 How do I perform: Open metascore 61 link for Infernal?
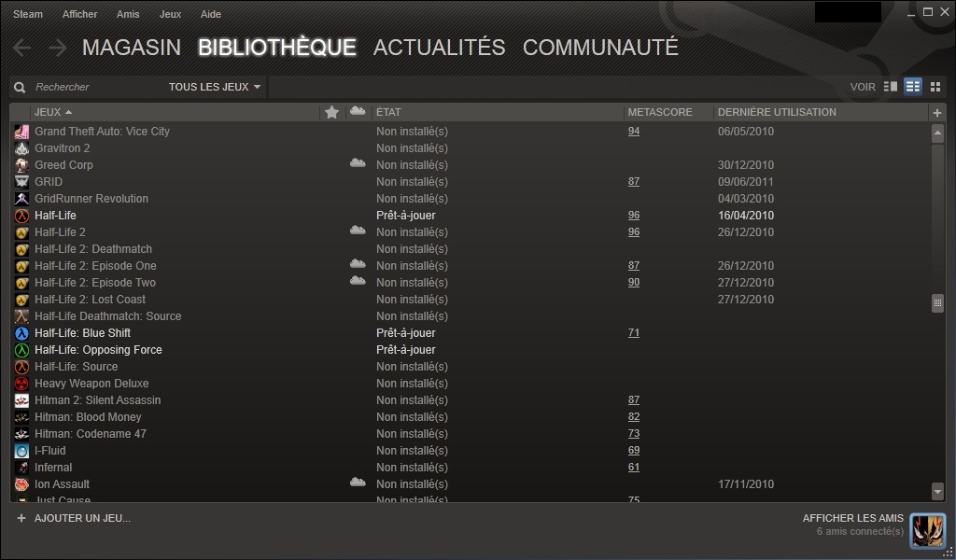pyautogui.click(x=634, y=468)
